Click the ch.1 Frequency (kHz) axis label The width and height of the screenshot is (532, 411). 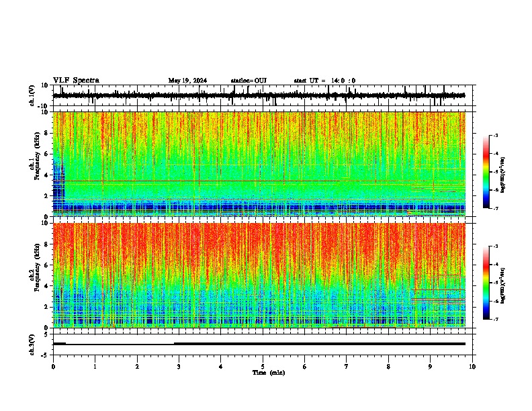pyautogui.click(x=35, y=156)
